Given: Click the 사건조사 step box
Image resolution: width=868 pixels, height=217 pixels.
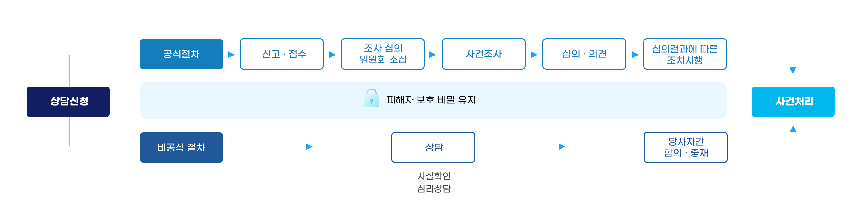Looking at the screenshot, I should pos(483,54).
